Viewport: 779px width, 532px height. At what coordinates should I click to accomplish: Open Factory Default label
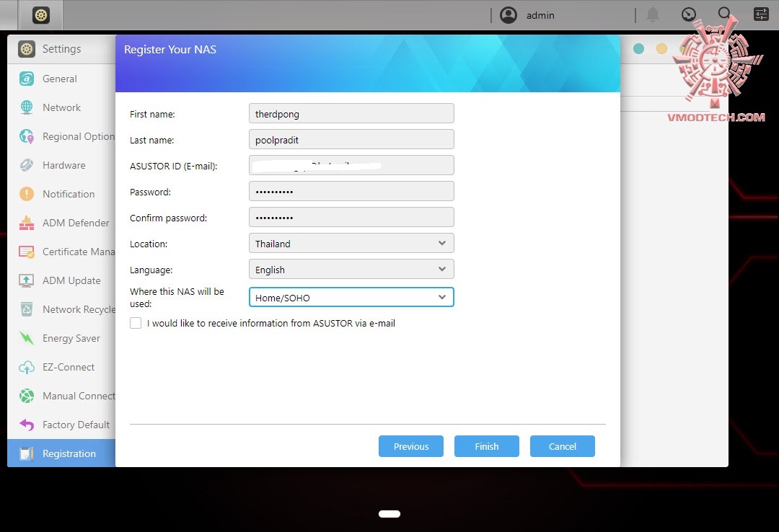point(76,425)
